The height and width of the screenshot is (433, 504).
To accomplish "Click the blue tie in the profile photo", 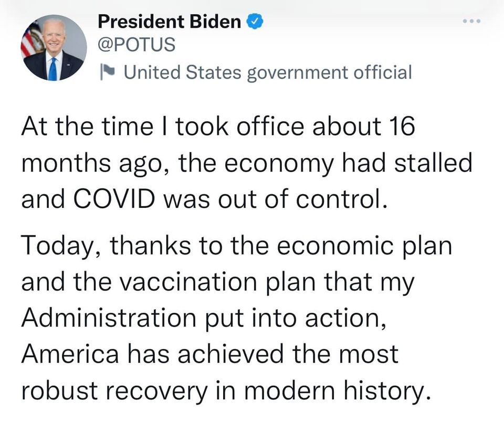I will point(52,69).
